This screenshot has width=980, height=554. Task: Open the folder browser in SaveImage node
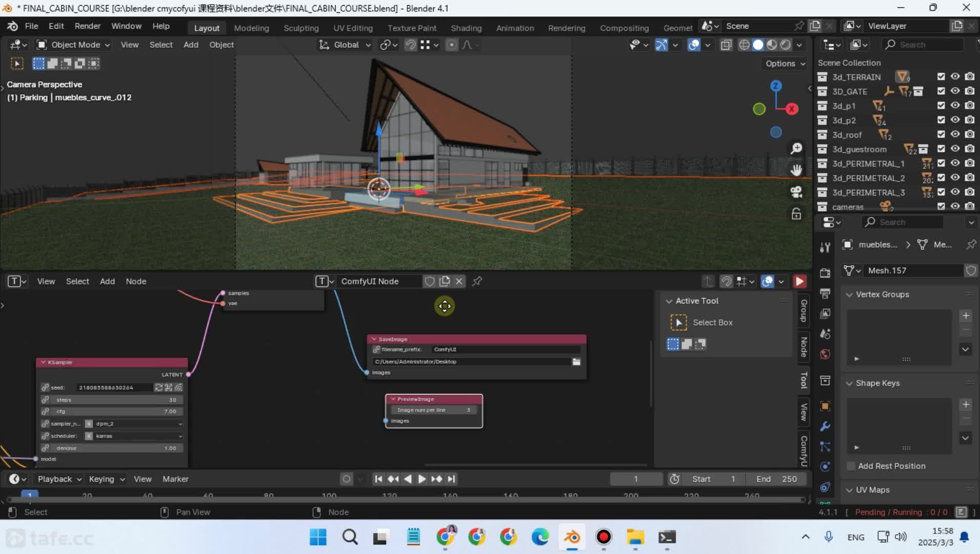pos(576,362)
